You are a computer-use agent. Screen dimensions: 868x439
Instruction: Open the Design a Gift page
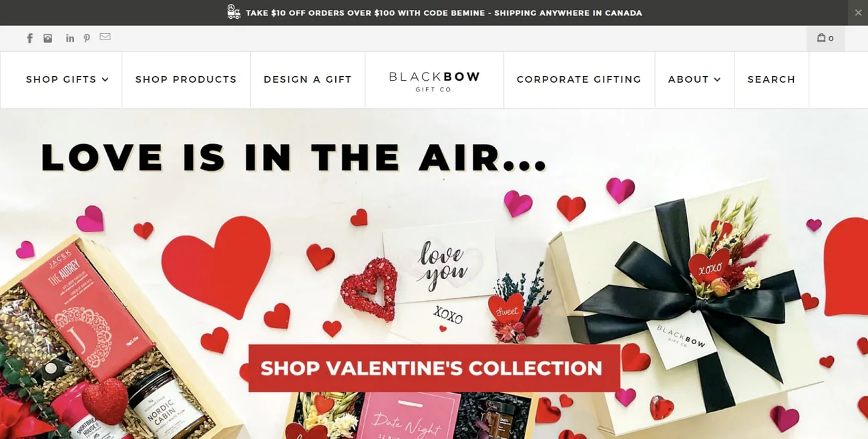coord(308,79)
